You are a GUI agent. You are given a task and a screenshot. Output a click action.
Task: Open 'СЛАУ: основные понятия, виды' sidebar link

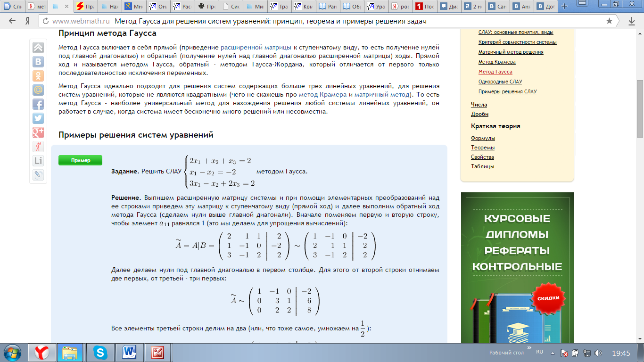[516, 32]
